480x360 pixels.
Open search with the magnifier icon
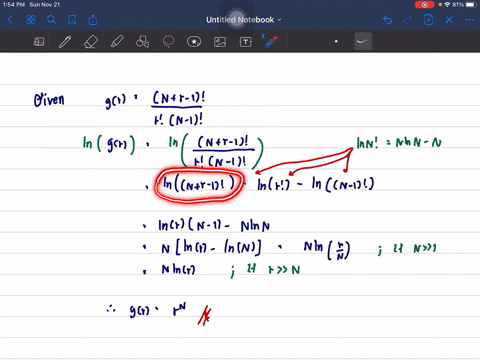(x=51, y=20)
